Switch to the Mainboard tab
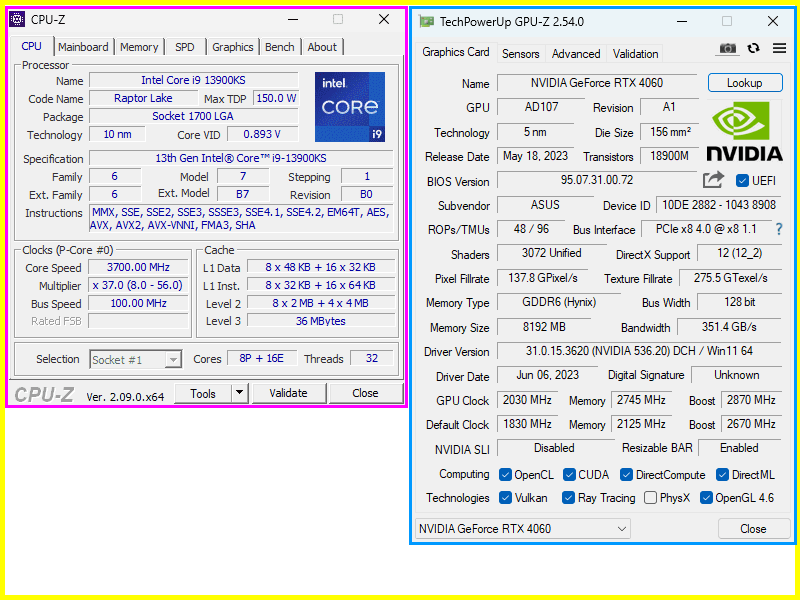 click(x=83, y=47)
